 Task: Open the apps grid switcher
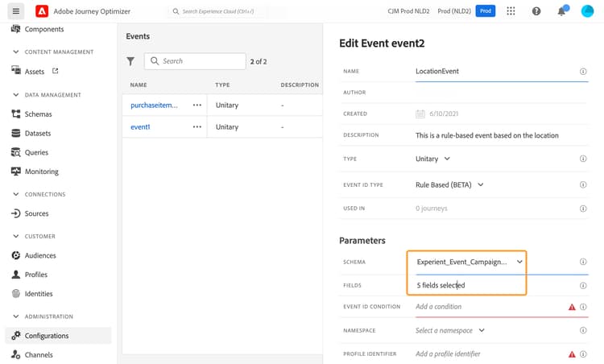(511, 11)
